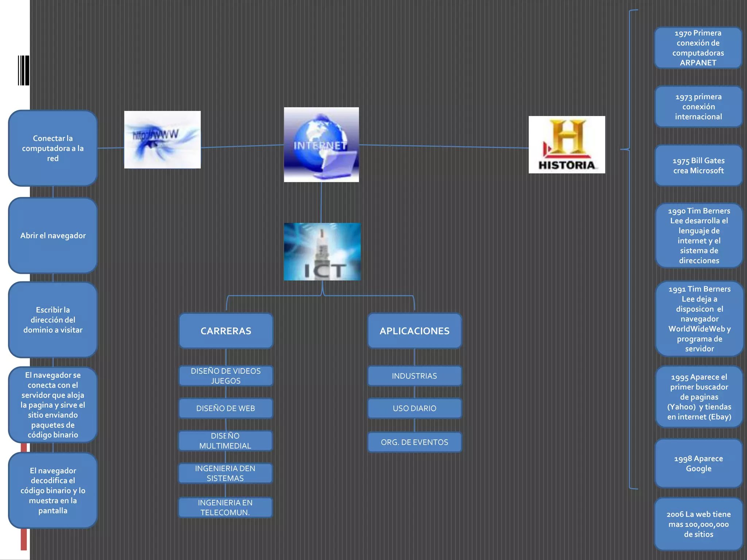Select the CARRERAS heading box

226,331
